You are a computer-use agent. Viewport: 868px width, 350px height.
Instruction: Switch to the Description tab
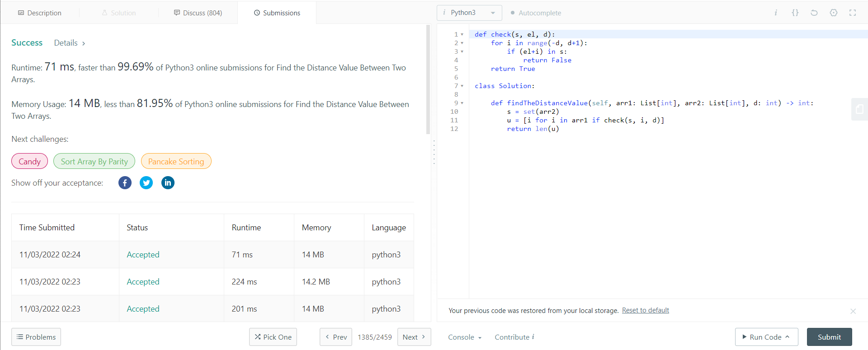coord(40,13)
